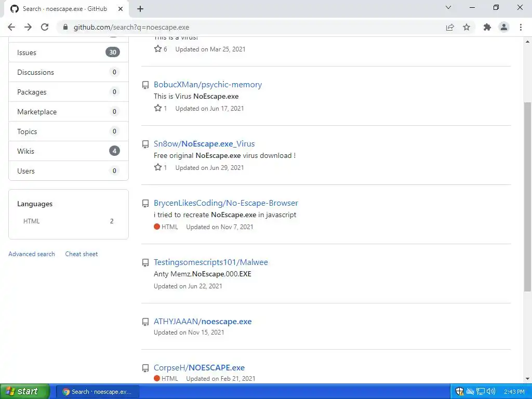
Task: Click the 2:43 PM system clock
Action: tap(514, 392)
